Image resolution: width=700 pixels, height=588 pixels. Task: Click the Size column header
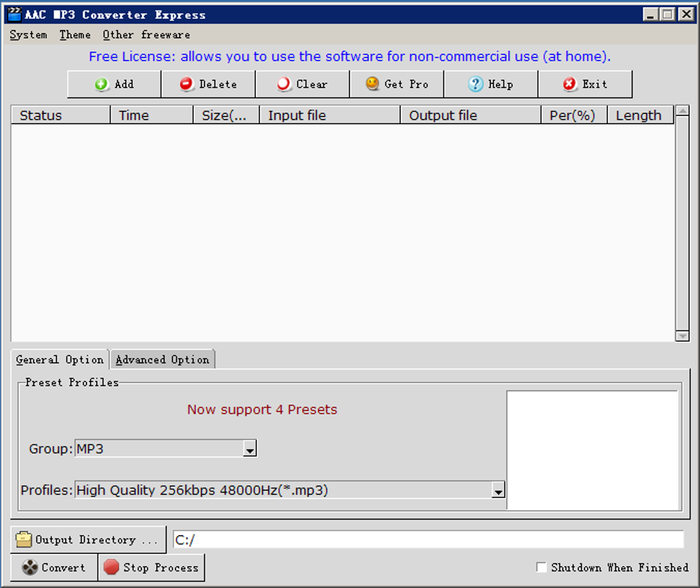226,115
